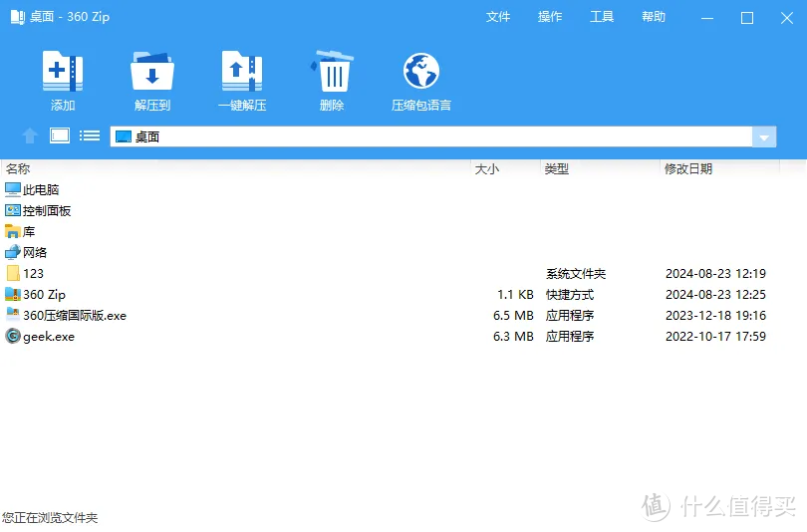Switch to large icon view mode

pyautogui.click(x=60, y=135)
